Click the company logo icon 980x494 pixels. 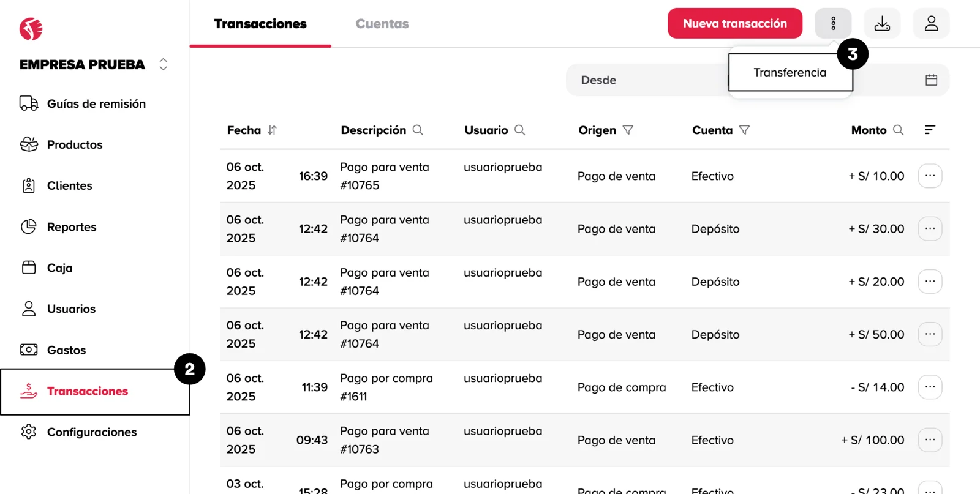pos(31,29)
